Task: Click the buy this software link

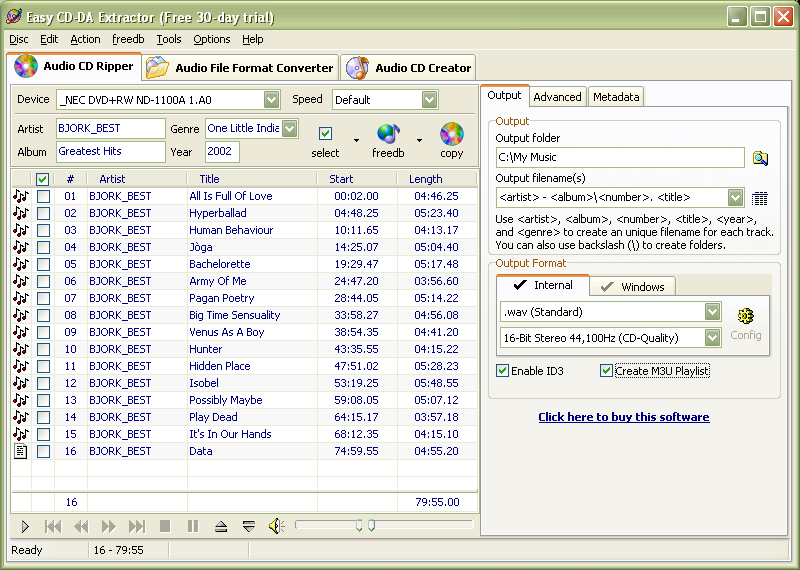Action: pyautogui.click(x=623, y=417)
